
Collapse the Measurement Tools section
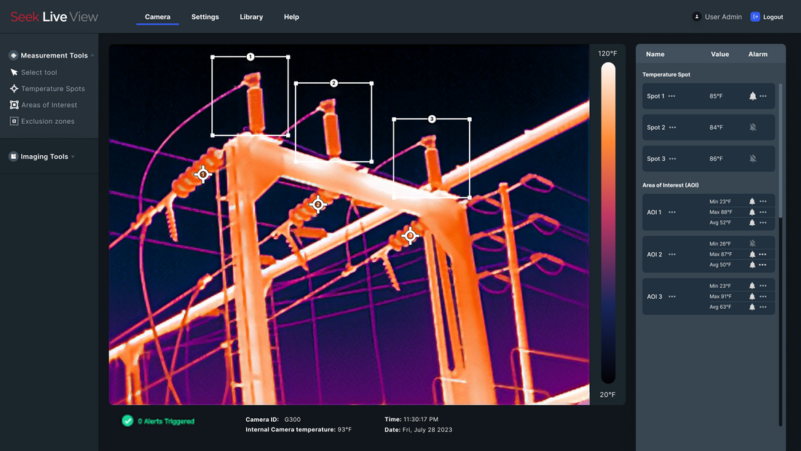(54, 56)
